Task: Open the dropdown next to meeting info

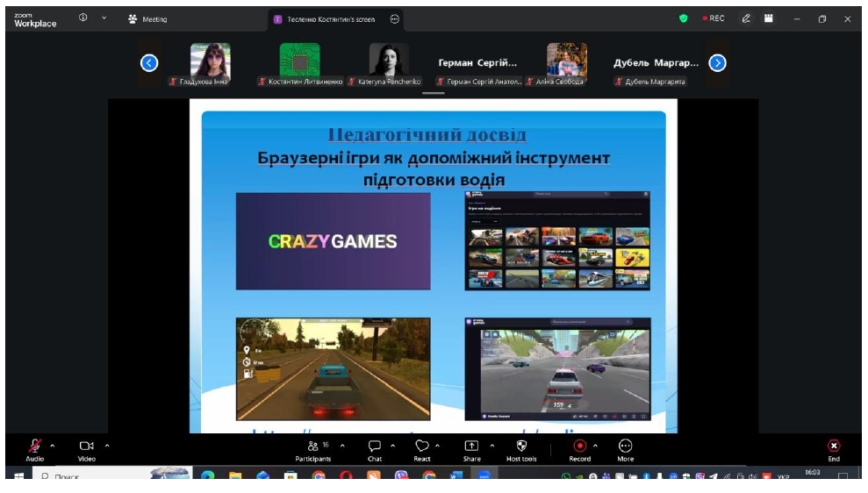Action: [x=104, y=18]
